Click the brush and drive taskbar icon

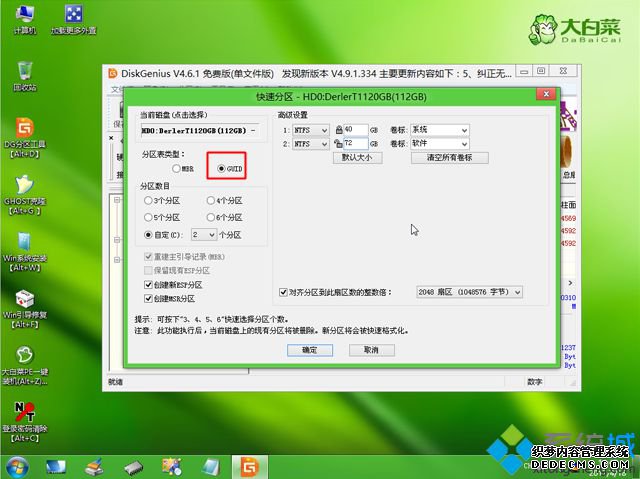point(94,467)
